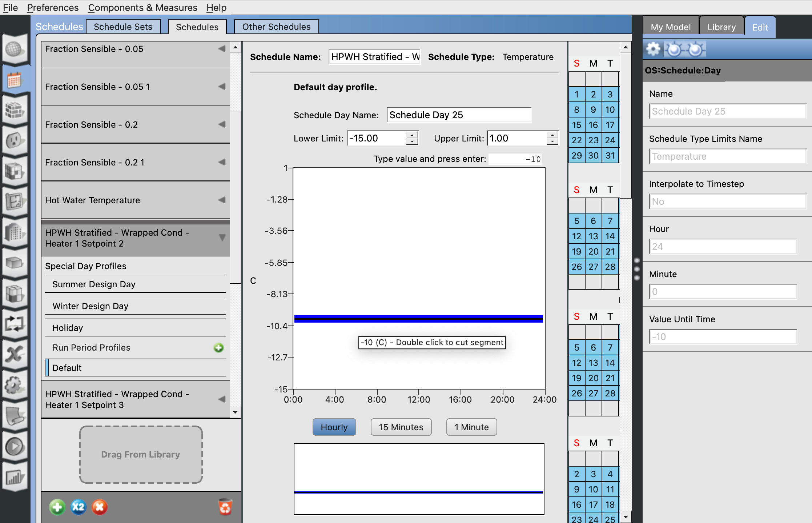Click the green add schedule button
Viewport: 812px width, 523px height.
coord(57,507)
